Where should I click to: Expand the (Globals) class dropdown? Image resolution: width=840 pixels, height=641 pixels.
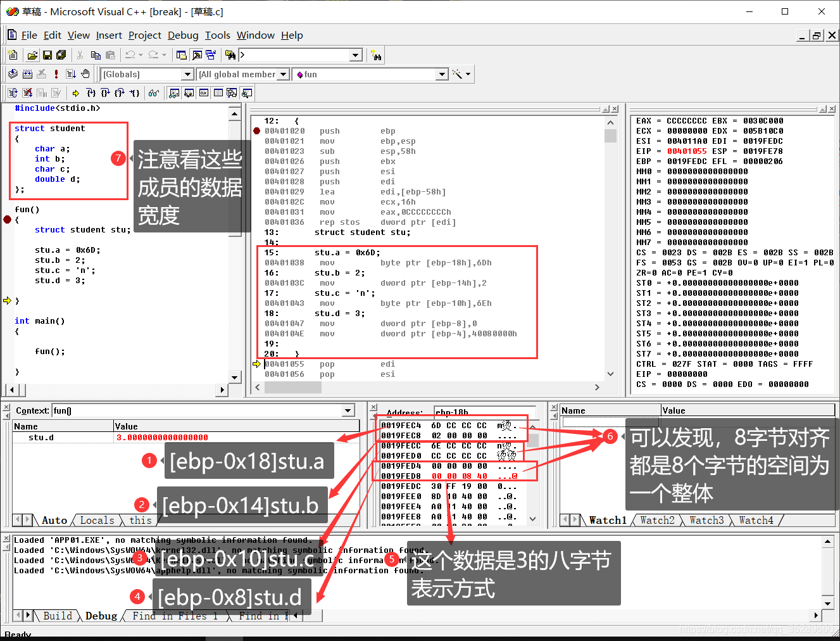187,74
